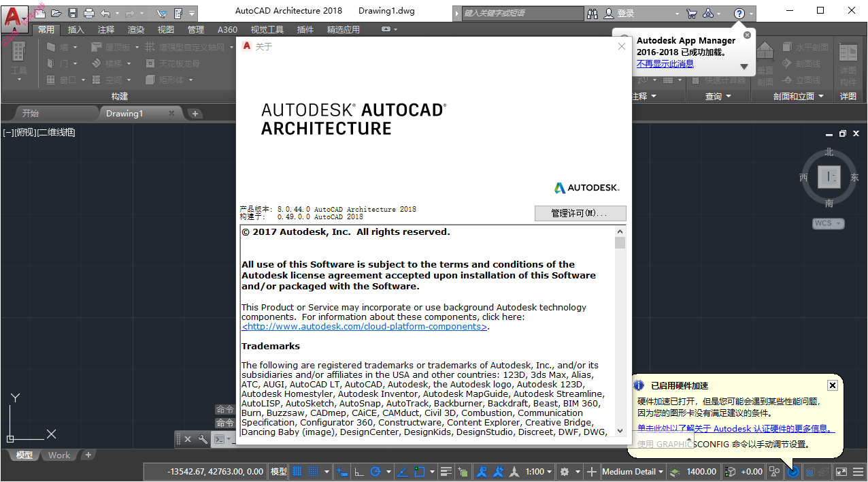Click the hardware acceleration icon in status bar
This screenshot has width=868, height=482.
coord(792,471)
